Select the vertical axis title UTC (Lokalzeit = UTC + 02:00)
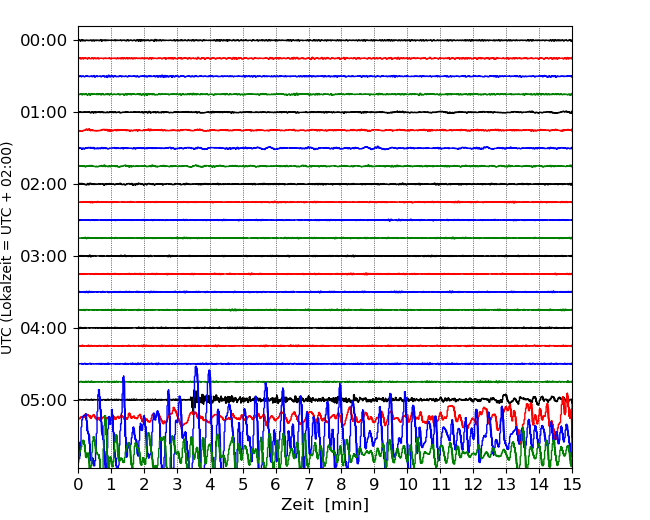 pyautogui.click(x=7, y=248)
